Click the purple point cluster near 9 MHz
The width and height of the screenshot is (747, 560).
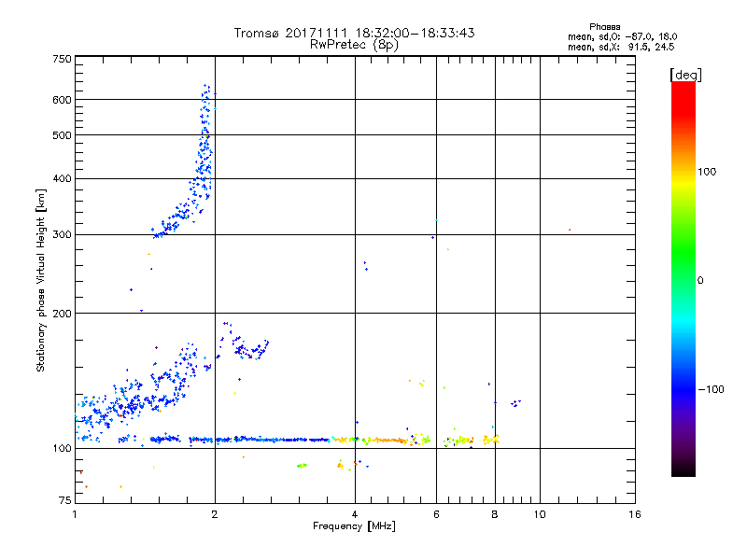pos(515,403)
